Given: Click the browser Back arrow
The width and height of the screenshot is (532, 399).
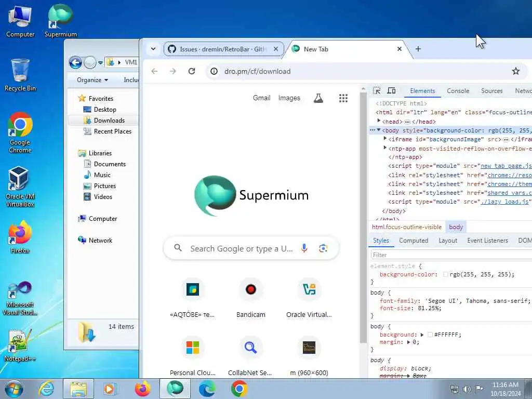Looking at the screenshot, I should 154,71.
